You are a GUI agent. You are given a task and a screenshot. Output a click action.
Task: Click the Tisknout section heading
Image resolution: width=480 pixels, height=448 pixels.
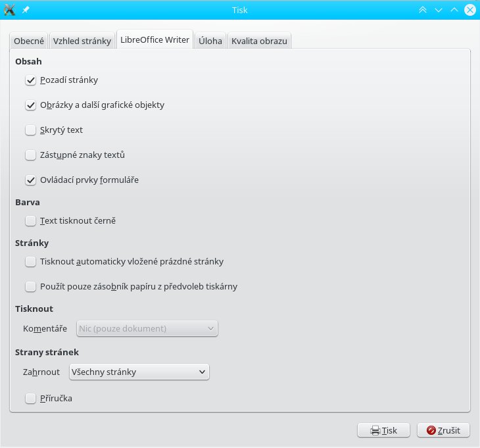click(x=34, y=309)
